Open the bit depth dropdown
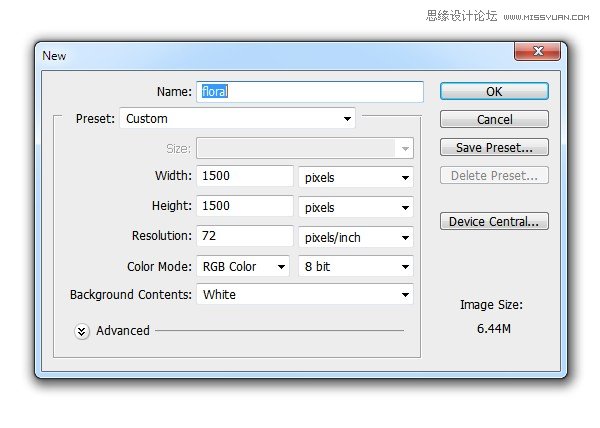 [356, 266]
